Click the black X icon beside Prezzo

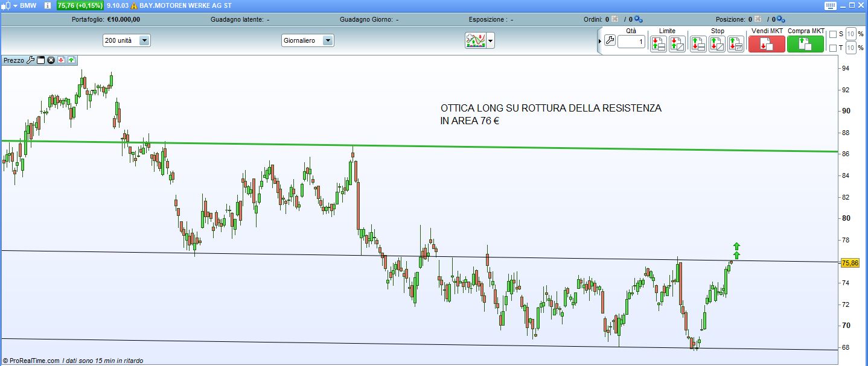point(51,60)
